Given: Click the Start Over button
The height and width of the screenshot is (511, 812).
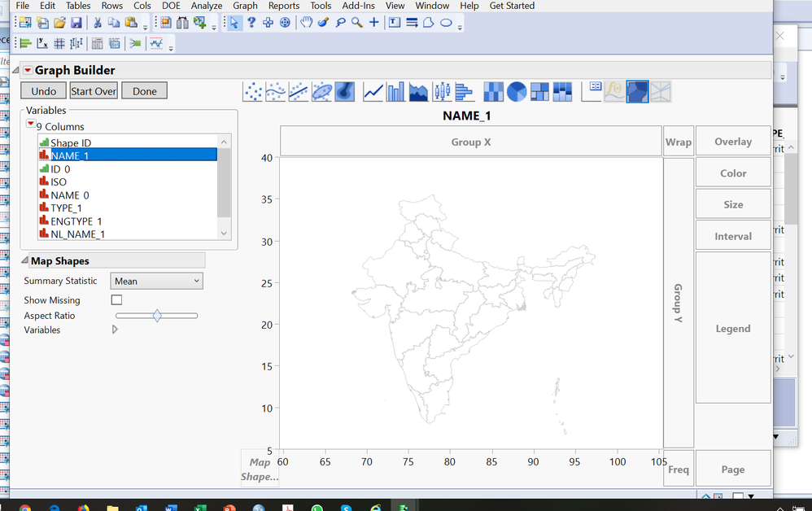Looking at the screenshot, I should click(x=94, y=91).
